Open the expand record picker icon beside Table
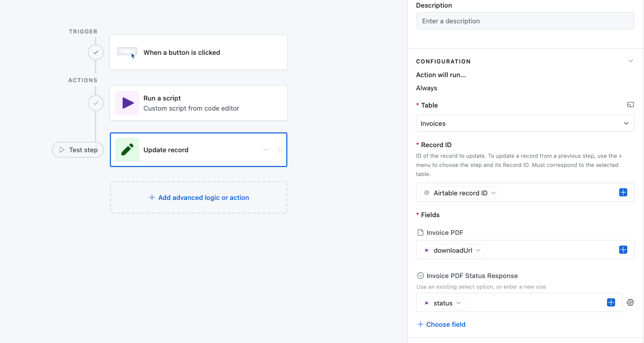The image size is (644, 343). 630,105
